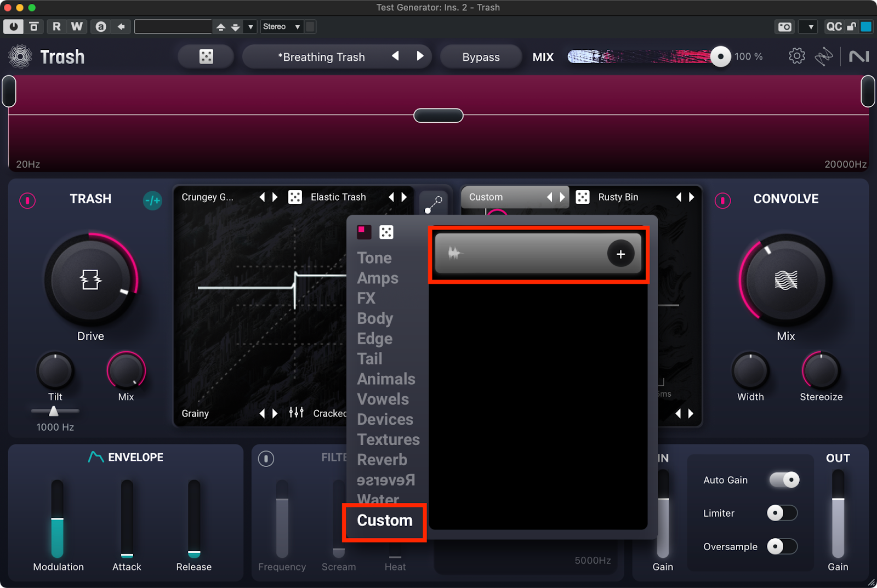Open the Cracked module sliders icon
Image resolution: width=877 pixels, height=588 pixels.
297,413
